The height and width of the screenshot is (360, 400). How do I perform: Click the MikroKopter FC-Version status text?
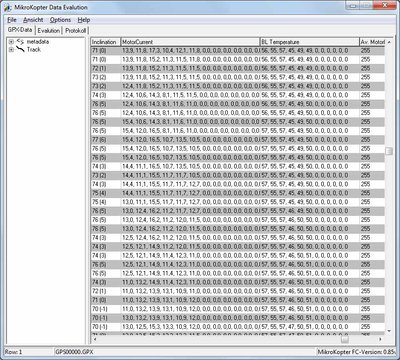356,352
